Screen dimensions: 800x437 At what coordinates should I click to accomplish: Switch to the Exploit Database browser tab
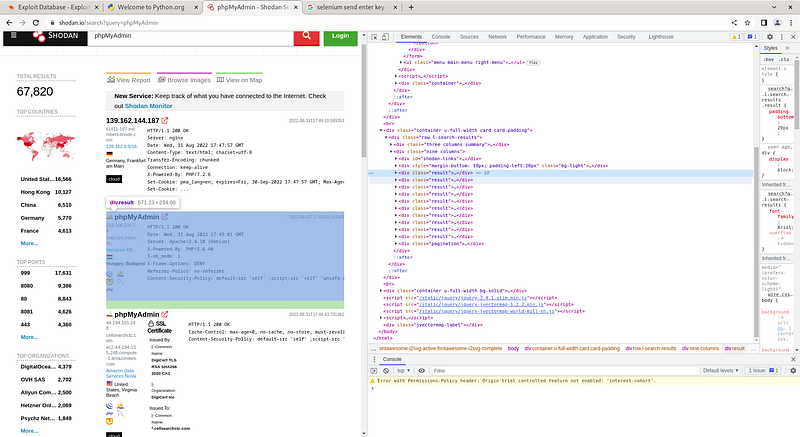(x=50, y=7)
